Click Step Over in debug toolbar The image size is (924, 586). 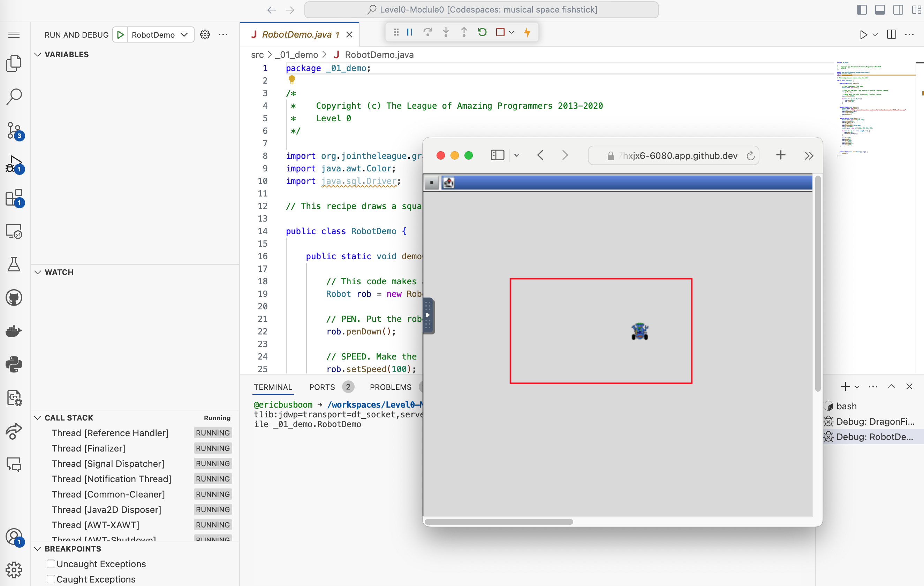click(x=427, y=32)
